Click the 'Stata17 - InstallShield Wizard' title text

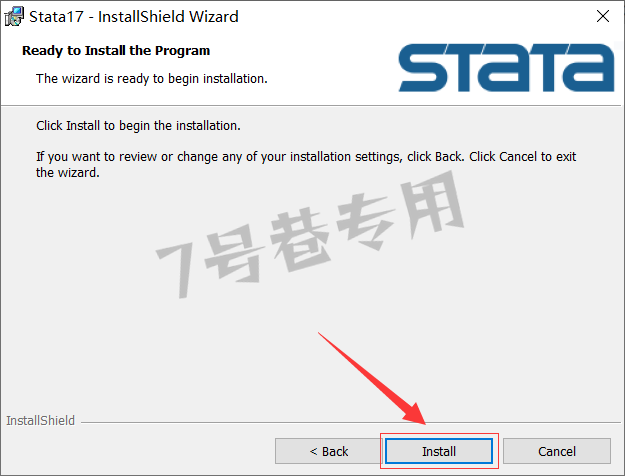[134, 17]
